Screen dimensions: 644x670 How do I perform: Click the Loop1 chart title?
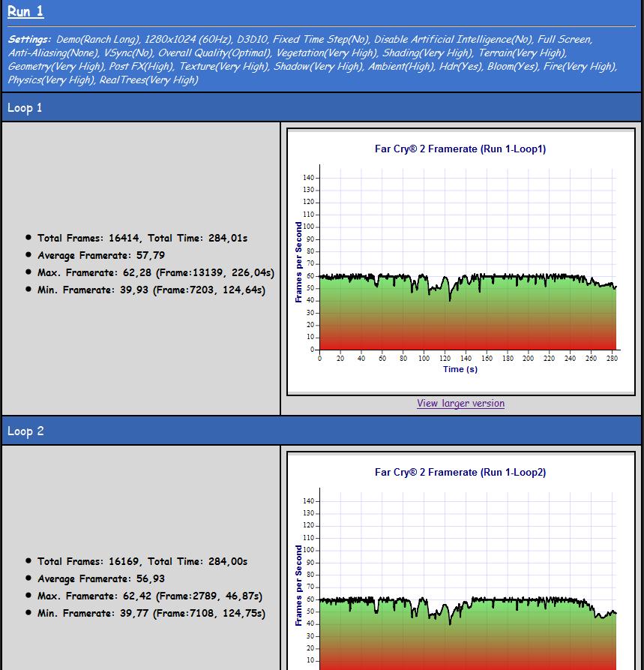click(x=460, y=149)
